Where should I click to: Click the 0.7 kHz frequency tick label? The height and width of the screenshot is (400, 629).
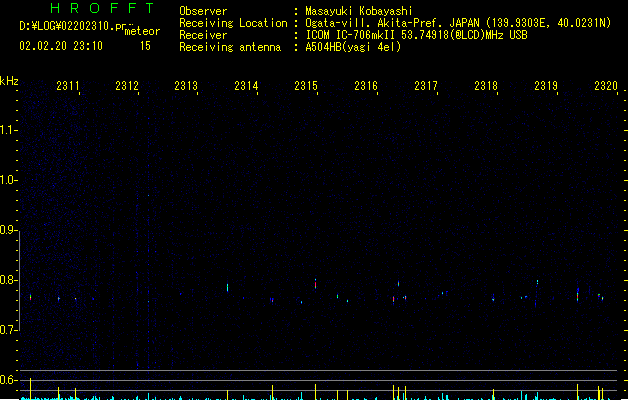pyautogui.click(x=7, y=330)
